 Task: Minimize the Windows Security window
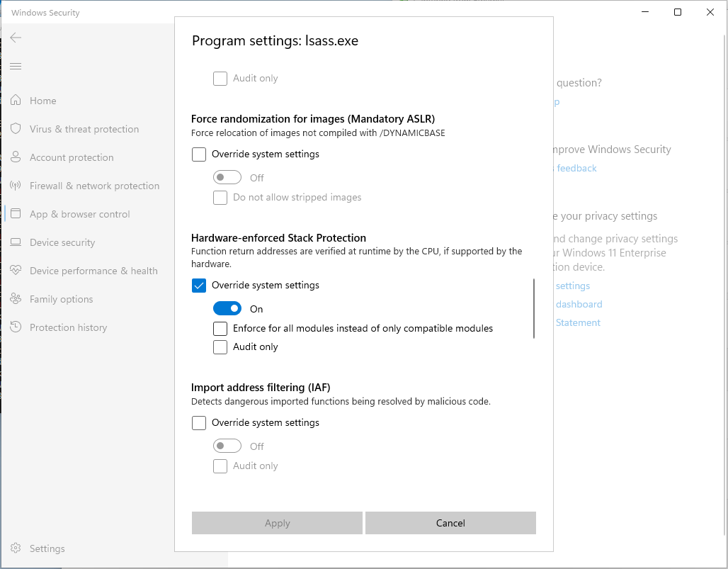(645, 12)
